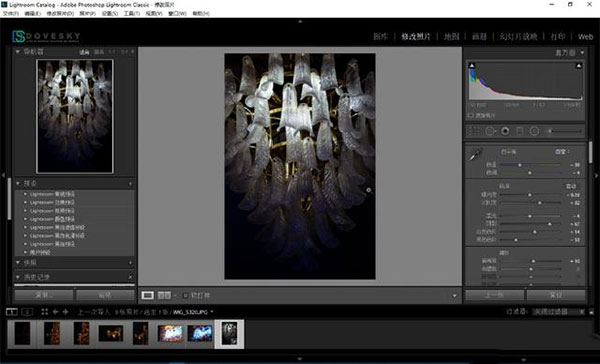Set navigator zoom to 适合 (Fit)
600x364 pixels.
(84, 52)
